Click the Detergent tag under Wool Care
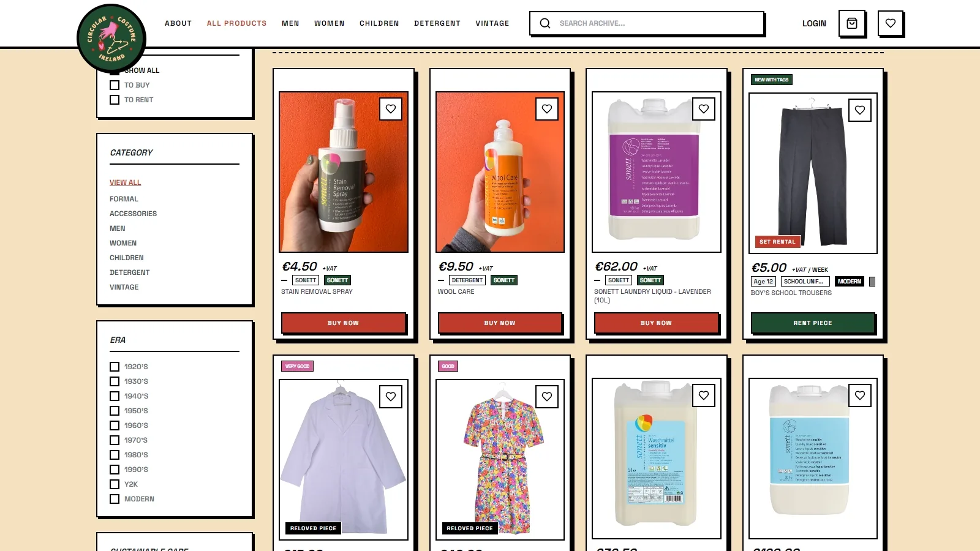This screenshot has height=551, width=980. point(467,280)
